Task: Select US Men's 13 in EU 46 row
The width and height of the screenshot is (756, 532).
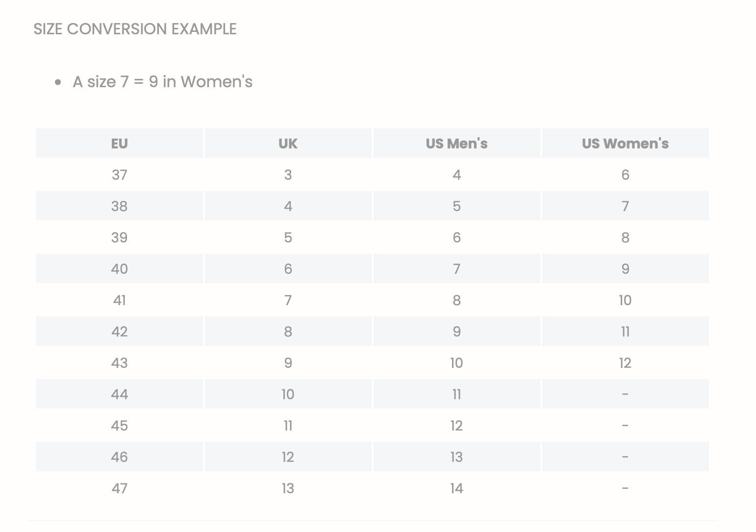Action: click(456, 457)
